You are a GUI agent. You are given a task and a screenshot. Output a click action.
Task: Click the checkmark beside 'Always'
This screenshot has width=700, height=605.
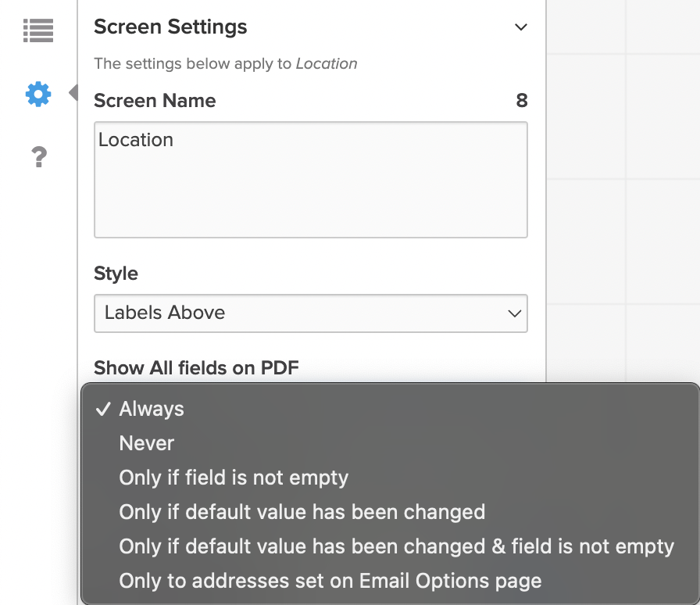click(x=102, y=408)
